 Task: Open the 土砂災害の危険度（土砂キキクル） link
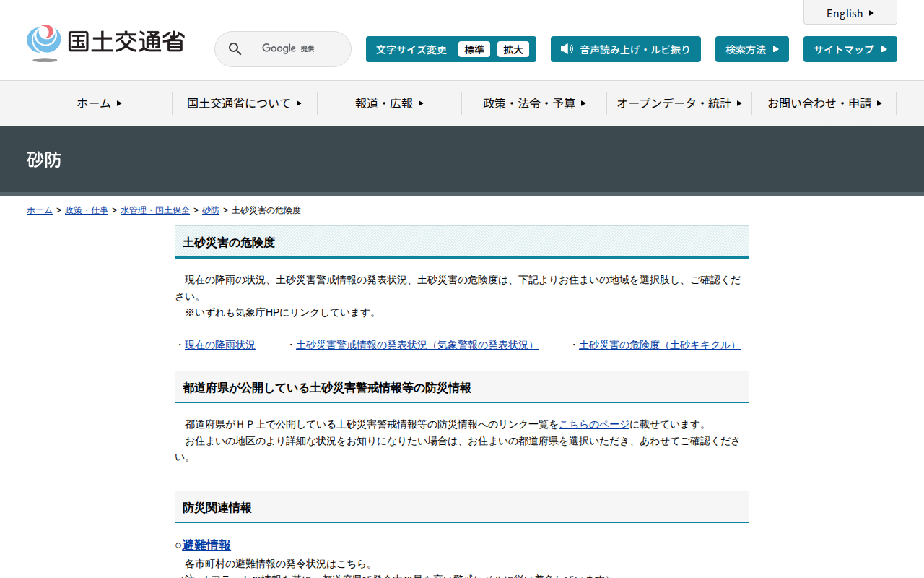click(x=659, y=345)
